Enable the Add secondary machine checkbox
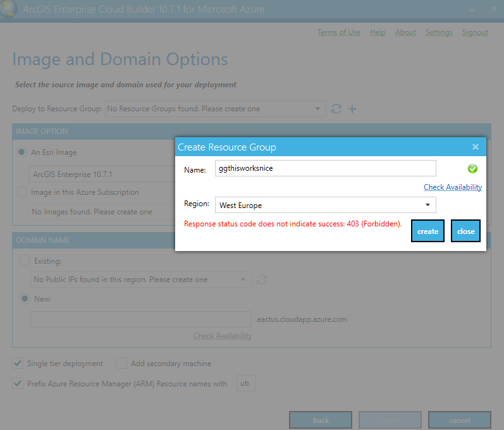This screenshot has width=504, height=430. [x=121, y=363]
